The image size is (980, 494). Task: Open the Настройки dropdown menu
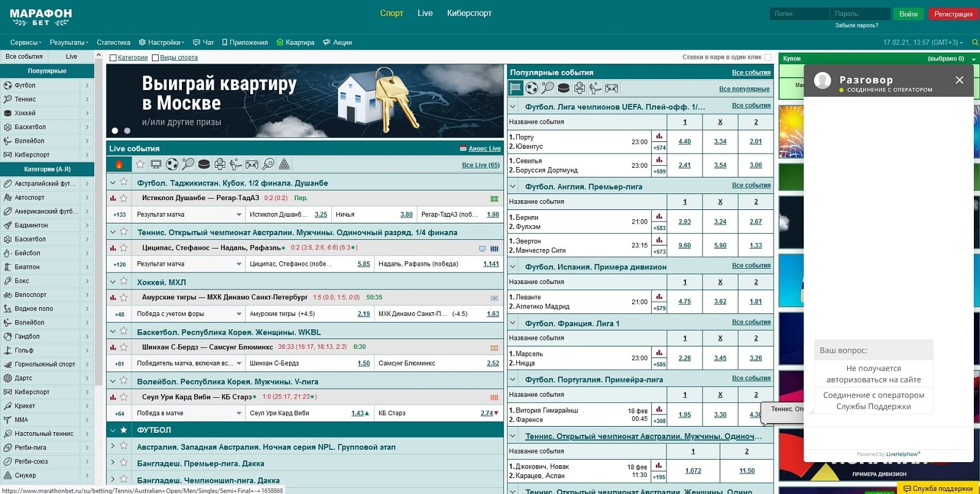[162, 42]
